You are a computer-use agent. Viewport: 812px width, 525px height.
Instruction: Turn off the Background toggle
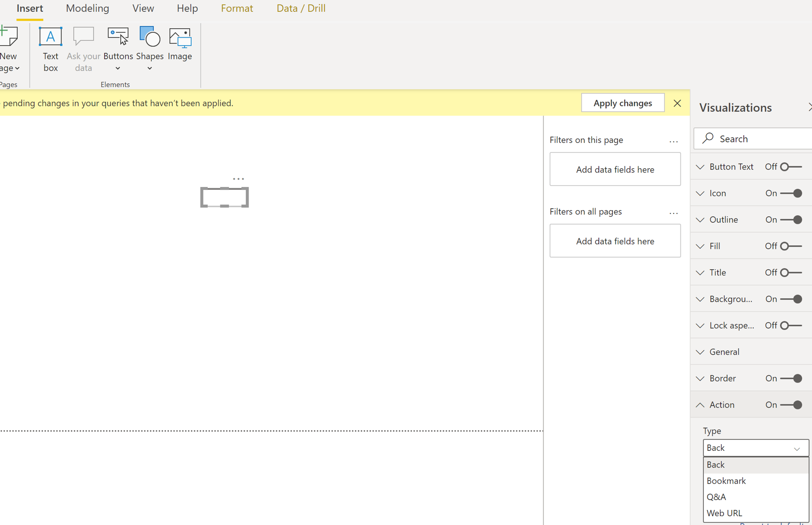click(790, 299)
